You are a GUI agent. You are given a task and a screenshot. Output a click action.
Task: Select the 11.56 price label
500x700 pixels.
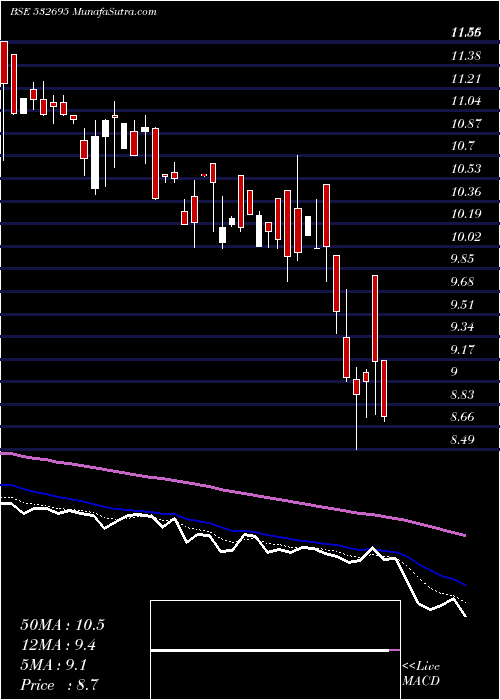pos(466,33)
